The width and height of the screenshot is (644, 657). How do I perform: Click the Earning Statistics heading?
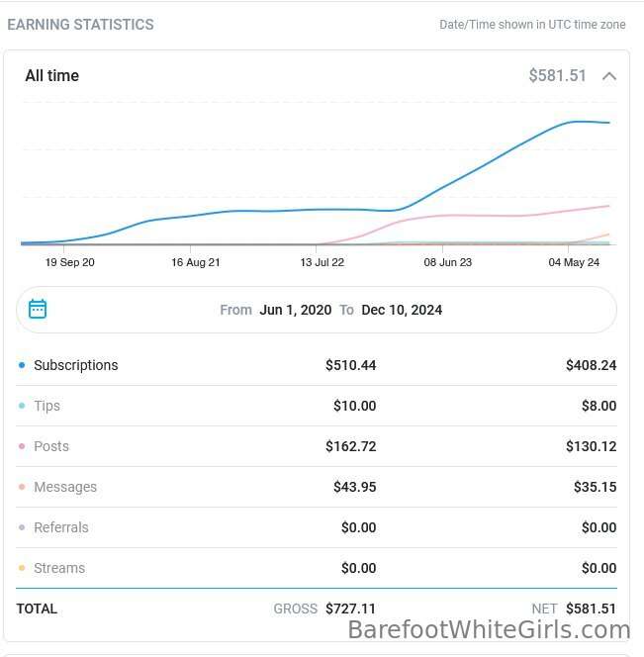(80, 25)
